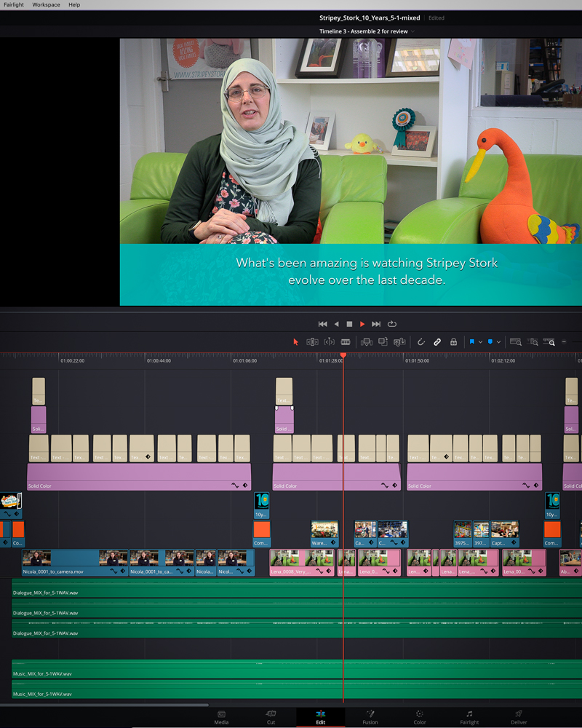Activate the Dynamic Trim Mode tool
Viewport: 582px width, 728px height.
click(x=329, y=342)
